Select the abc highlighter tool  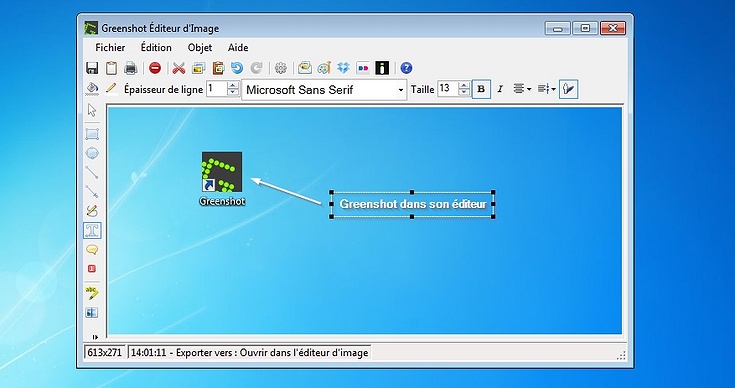tap(92, 293)
